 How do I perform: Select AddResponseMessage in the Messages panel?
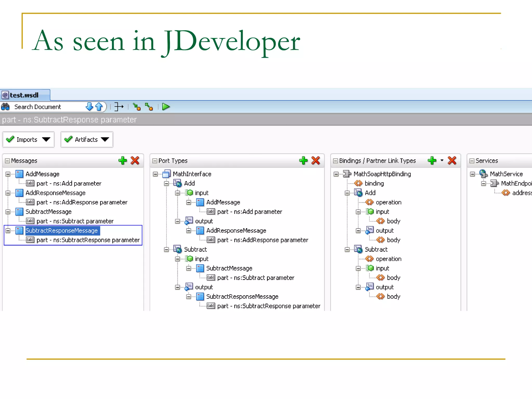pos(55,193)
